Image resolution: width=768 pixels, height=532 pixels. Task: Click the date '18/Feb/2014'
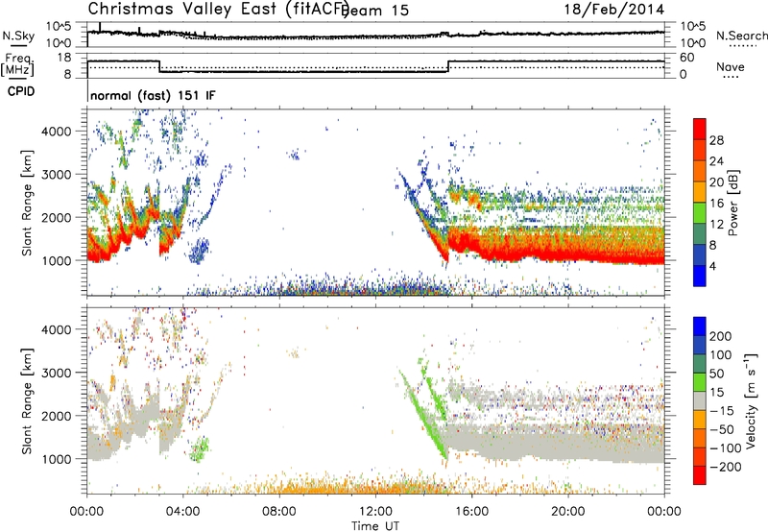pos(614,10)
